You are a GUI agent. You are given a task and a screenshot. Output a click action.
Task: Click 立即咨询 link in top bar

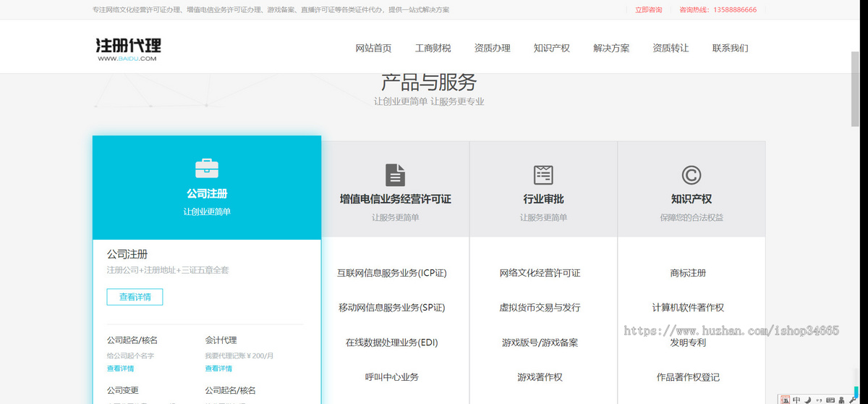(x=648, y=10)
